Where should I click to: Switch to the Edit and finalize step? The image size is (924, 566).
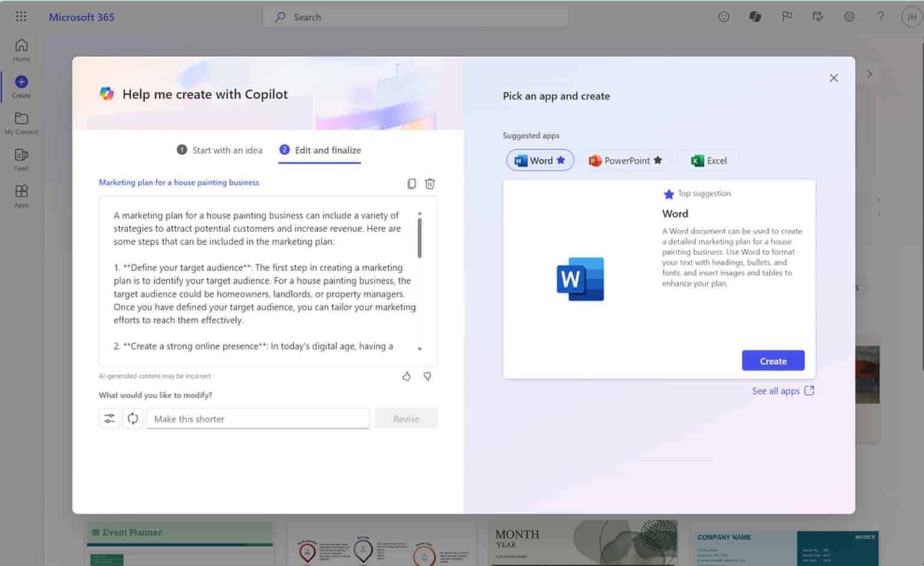pos(320,150)
